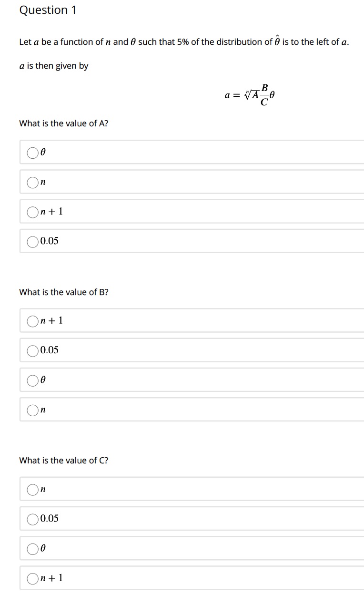Pick θ as the value of C
364x615 pixels.
(x=32, y=548)
